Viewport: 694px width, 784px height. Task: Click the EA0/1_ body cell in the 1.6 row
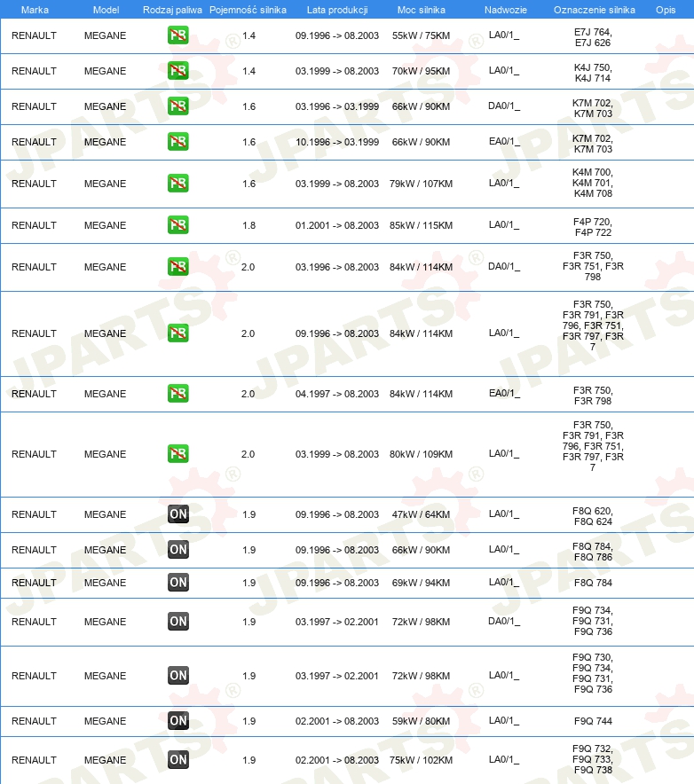click(504, 142)
